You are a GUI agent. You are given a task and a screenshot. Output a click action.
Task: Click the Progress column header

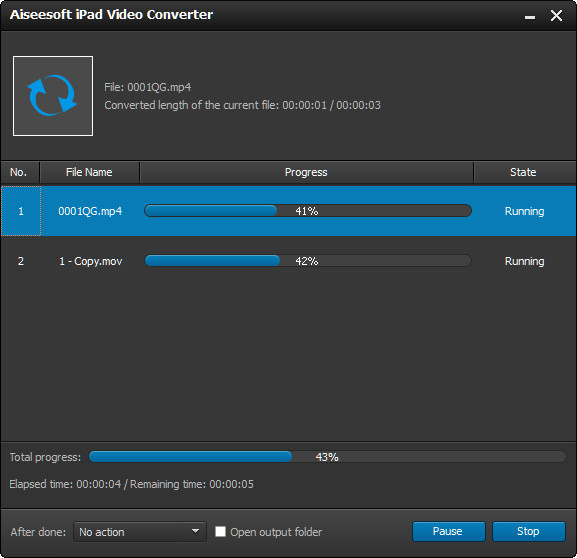tap(306, 172)
